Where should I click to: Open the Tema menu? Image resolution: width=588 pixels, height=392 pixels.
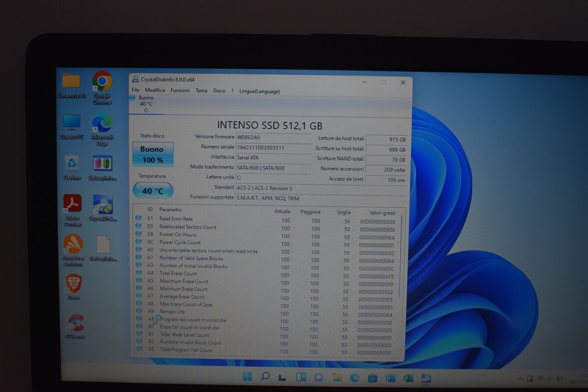201,91
